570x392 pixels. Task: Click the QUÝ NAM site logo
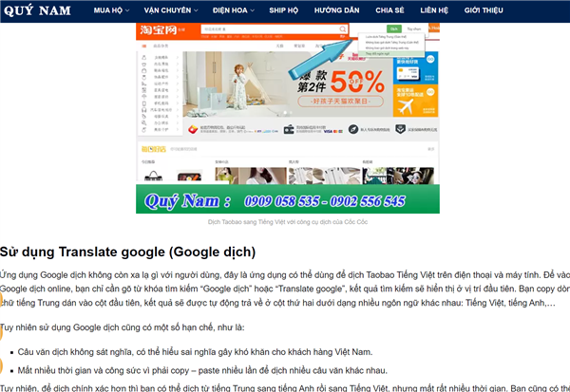[37, 10]
